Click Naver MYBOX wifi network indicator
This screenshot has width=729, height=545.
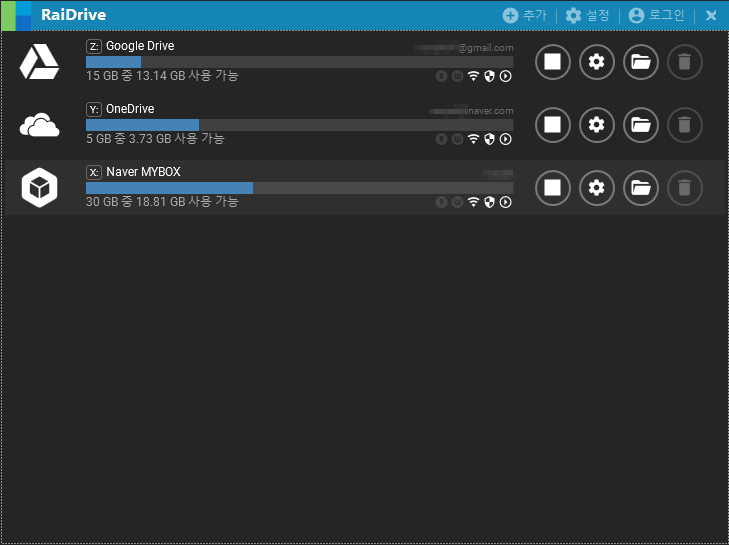473,202
